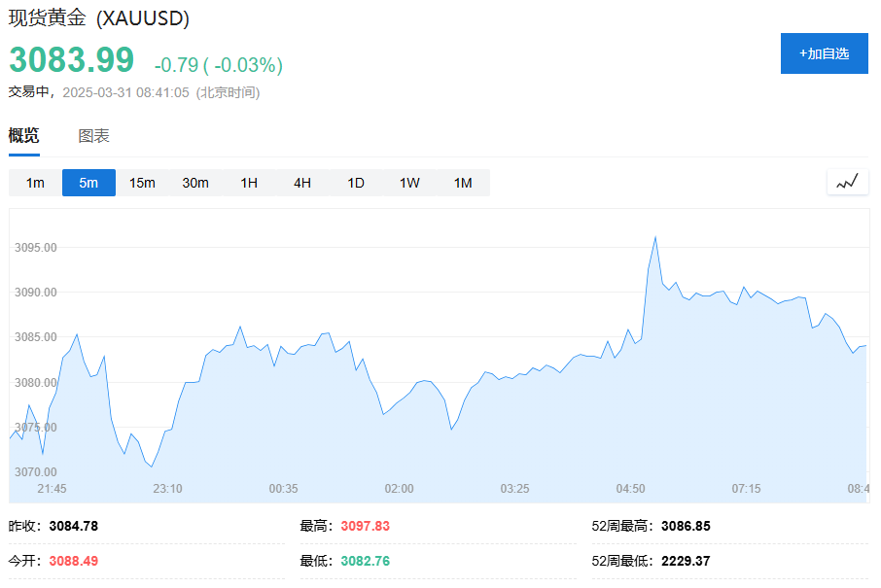Add XAUUSD to watchlist with +加自选

point(824,53)
